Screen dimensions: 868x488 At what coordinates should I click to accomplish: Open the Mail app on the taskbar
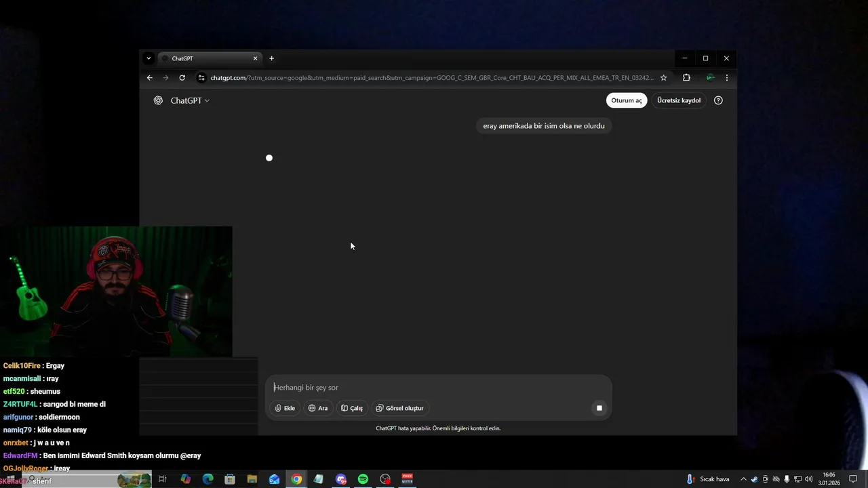[274, 479]
